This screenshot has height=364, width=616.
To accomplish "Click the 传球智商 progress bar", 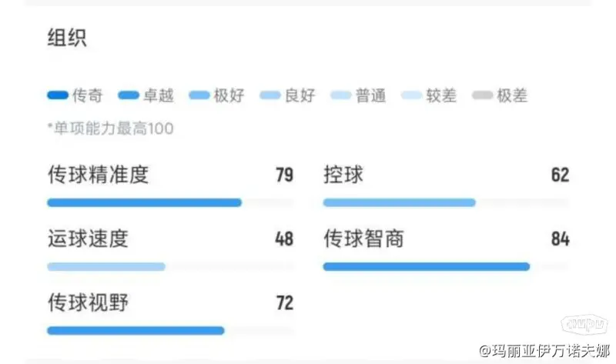I will click(446, 266).
